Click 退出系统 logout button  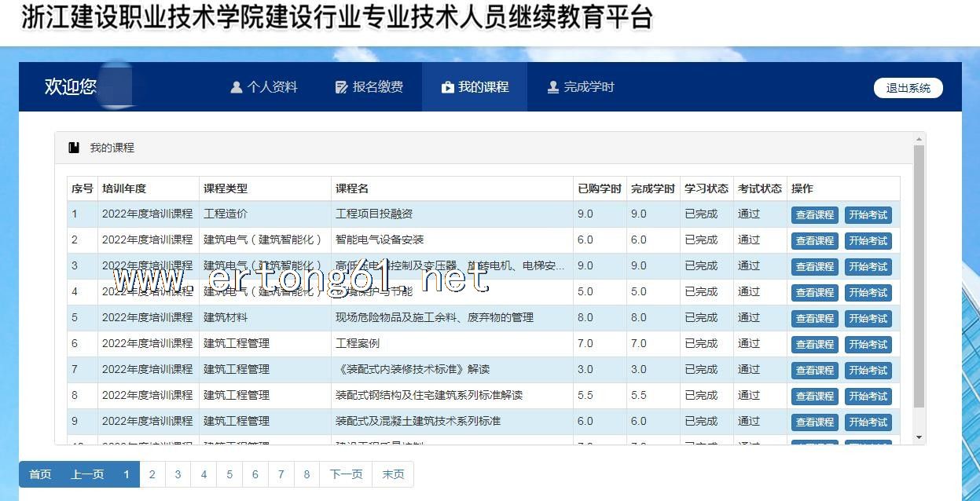[x=908, y=88]
